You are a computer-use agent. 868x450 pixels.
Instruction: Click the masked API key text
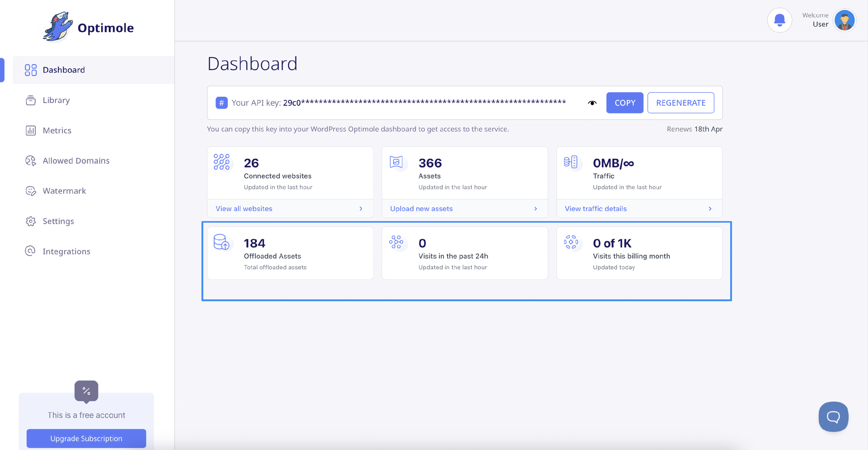point(424,103)
